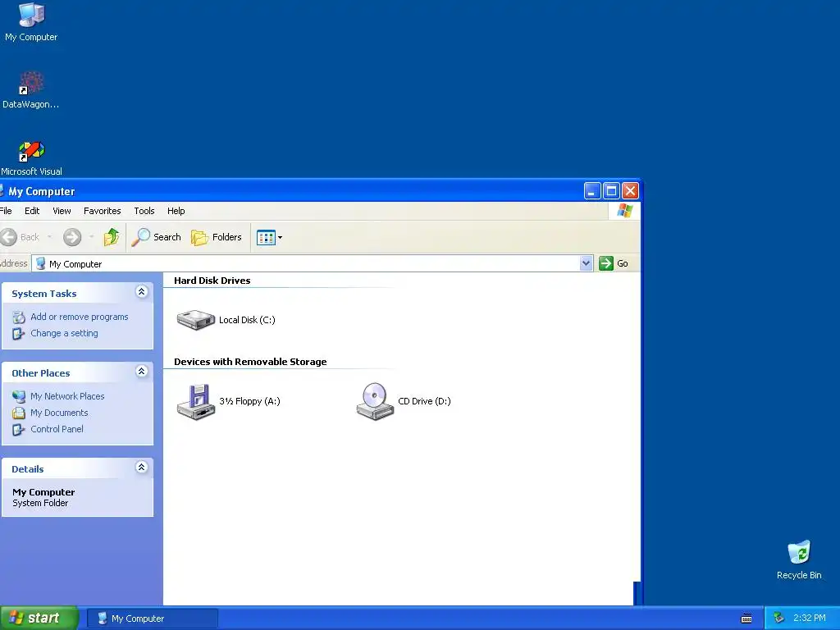Open the My Computer desktop icon
This screenshot has width=840, height=630.
tap(31, 21)
